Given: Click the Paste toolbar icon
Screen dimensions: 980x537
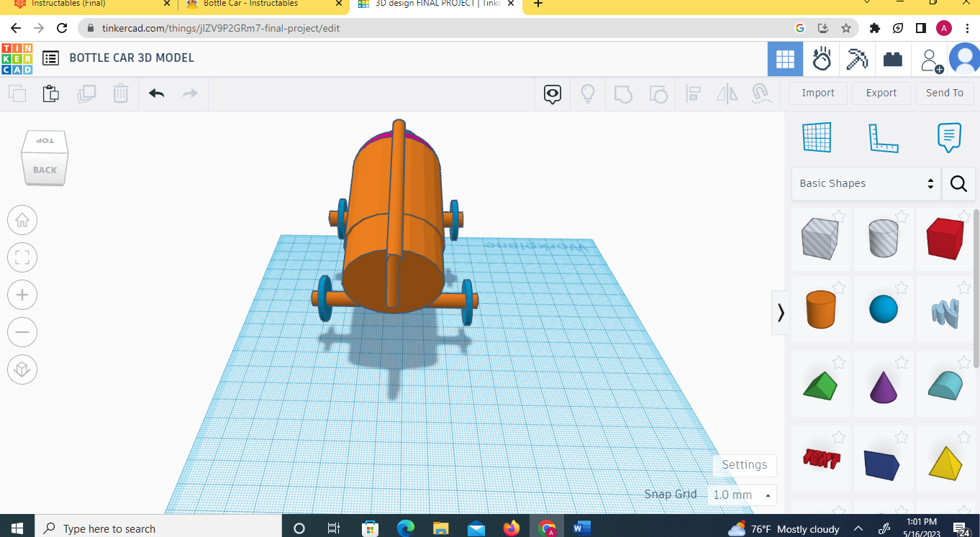Looking at the screenshot, I should (x=51, y=93).
